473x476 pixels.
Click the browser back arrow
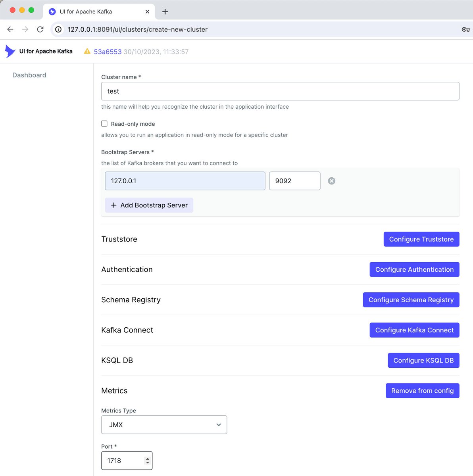point(10,29)
